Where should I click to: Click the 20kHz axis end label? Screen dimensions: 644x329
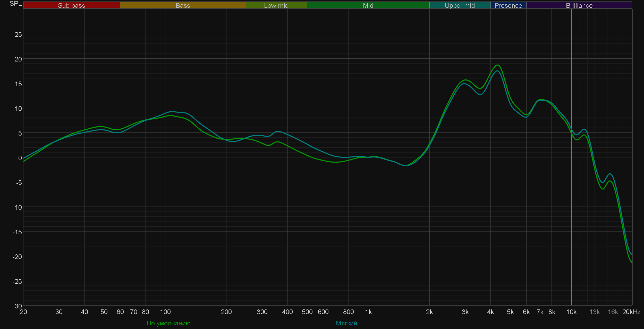tap(631, 312)
